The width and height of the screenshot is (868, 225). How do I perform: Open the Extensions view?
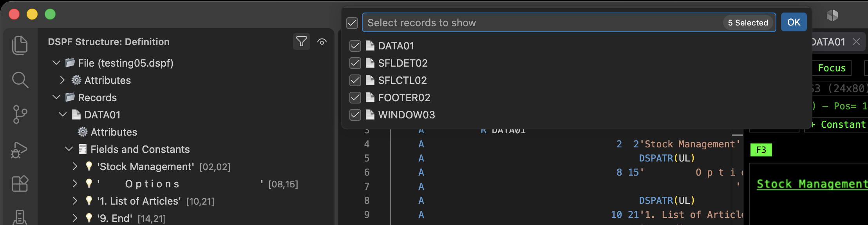(x=20, y=183)
